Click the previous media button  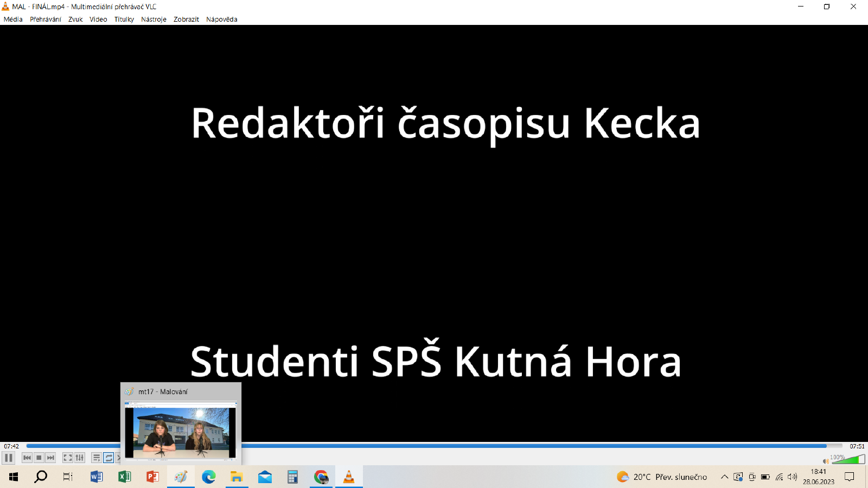(27, 458)
